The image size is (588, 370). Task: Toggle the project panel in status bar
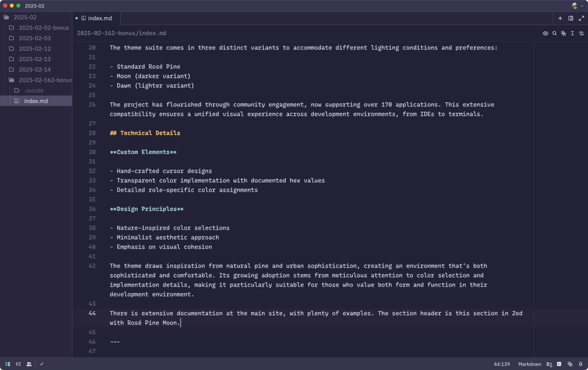click(x=7, y=364)
